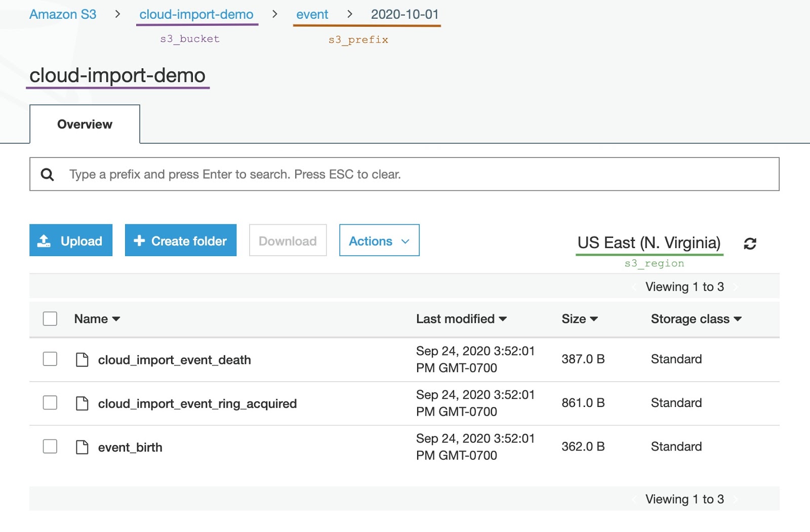
Task: Sort by Storage class column
Action: (x=696, y=319)
